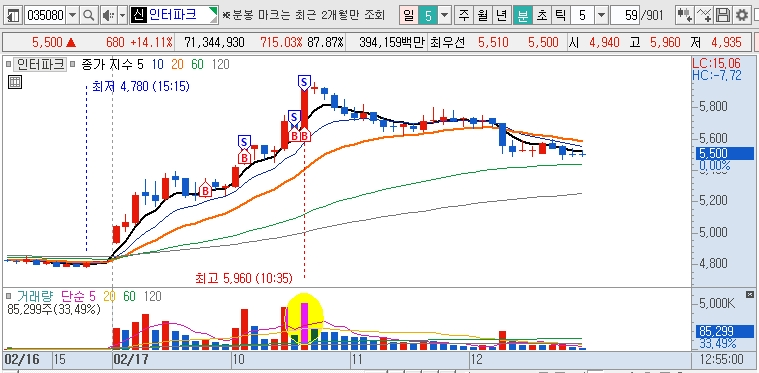Click the yellow highlighted volume bar

[x=304, y=323]
